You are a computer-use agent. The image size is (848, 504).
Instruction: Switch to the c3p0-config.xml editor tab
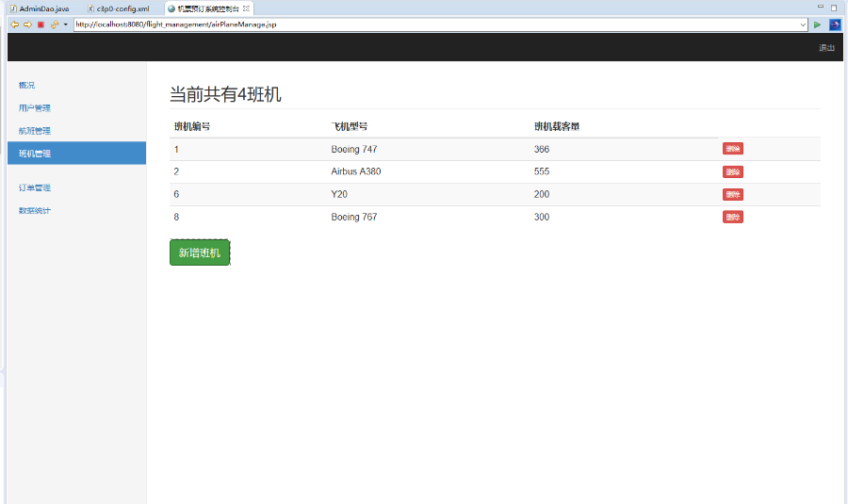click(x=119, y=8)
